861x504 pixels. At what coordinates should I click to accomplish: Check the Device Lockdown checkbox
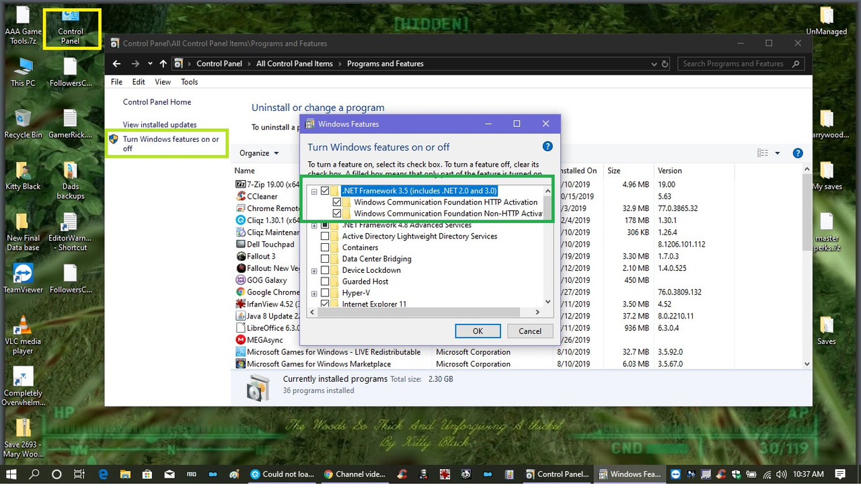pos(326,270)
